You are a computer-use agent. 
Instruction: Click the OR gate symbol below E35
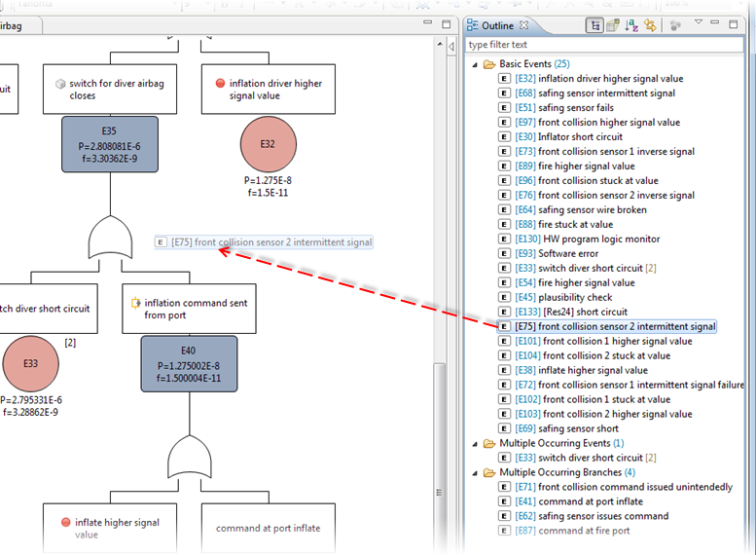coord(109,237)
